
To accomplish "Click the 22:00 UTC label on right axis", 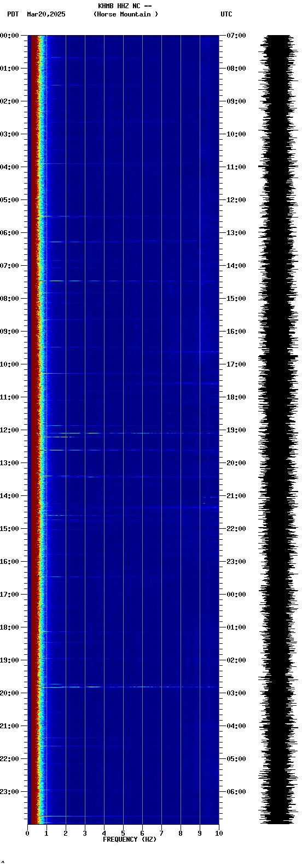I will click(x=236, y=529).
